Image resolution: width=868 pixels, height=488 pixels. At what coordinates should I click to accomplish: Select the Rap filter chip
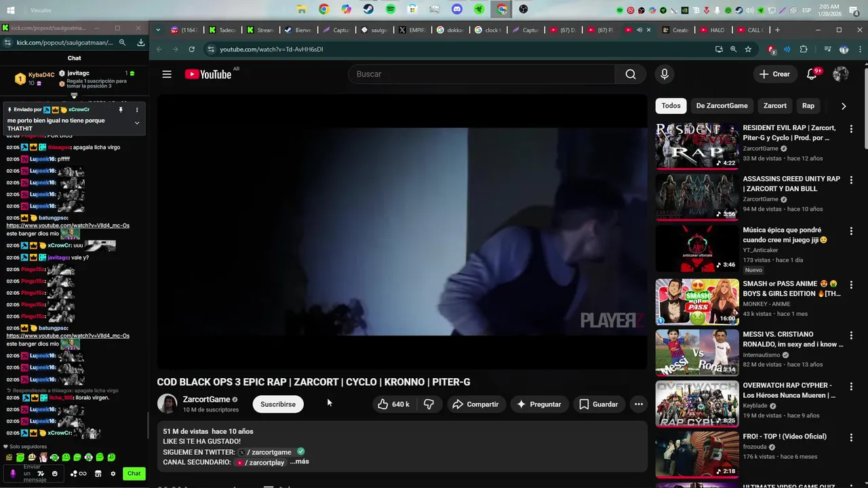pos(808,106)
